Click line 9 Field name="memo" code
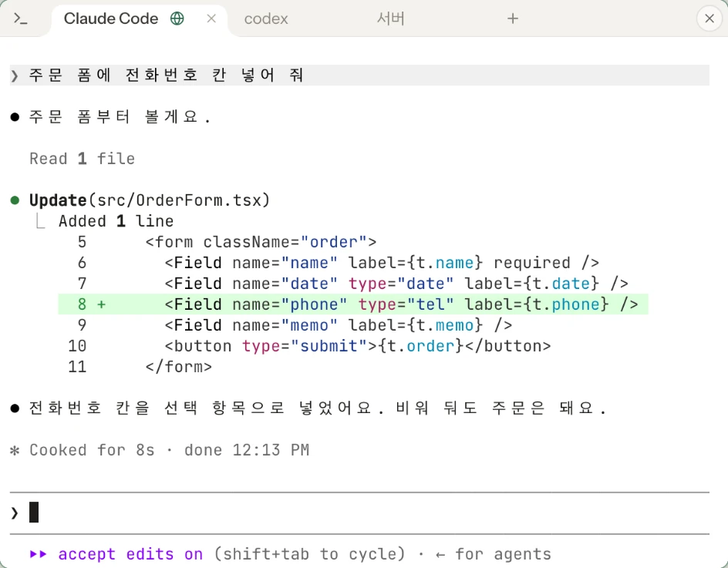The image size is (728, 568). 339,324
